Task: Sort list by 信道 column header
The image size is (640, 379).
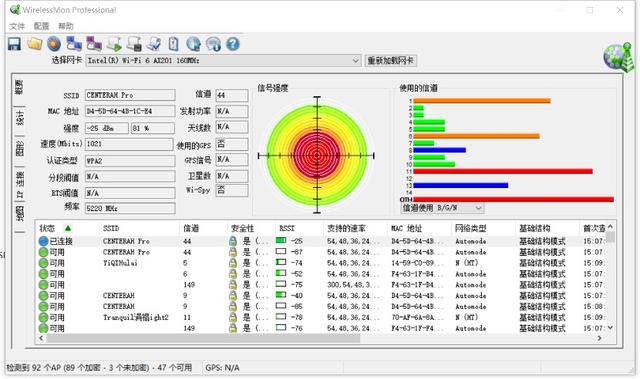Action: pos(203,228)
